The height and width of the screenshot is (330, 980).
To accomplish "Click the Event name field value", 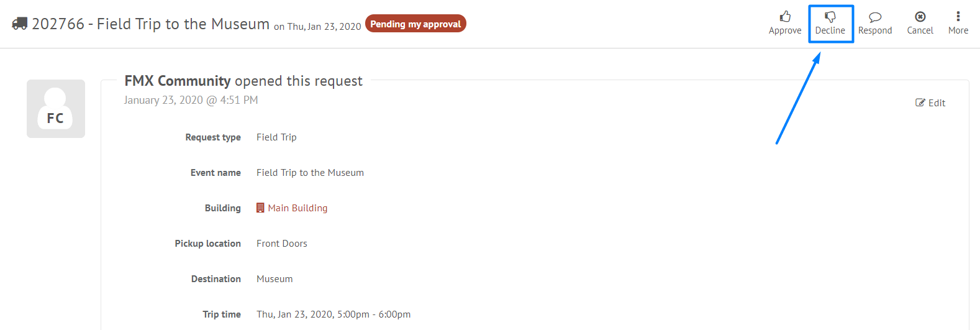I will pos(310,173).
